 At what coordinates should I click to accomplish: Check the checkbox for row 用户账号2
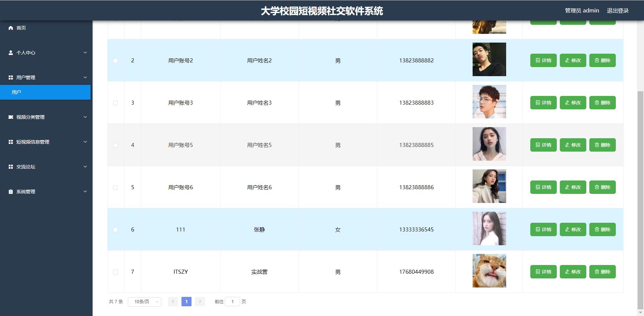[115, 61]
